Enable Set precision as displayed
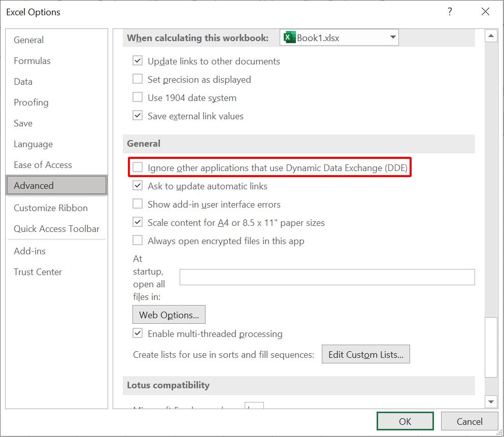The image size is (504, 437). point(137,79)
